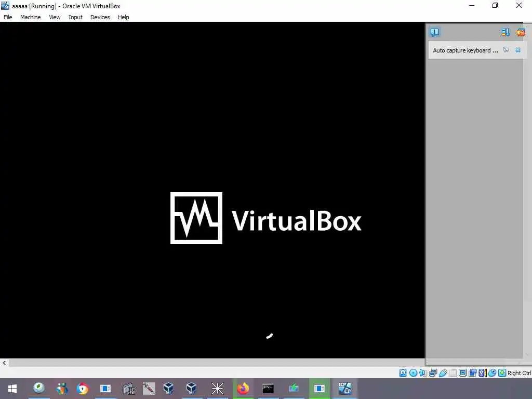Select the Auto capture keyboard notification text
The height and width of the screenshot is (399, 532).
(x=465, y=50)
